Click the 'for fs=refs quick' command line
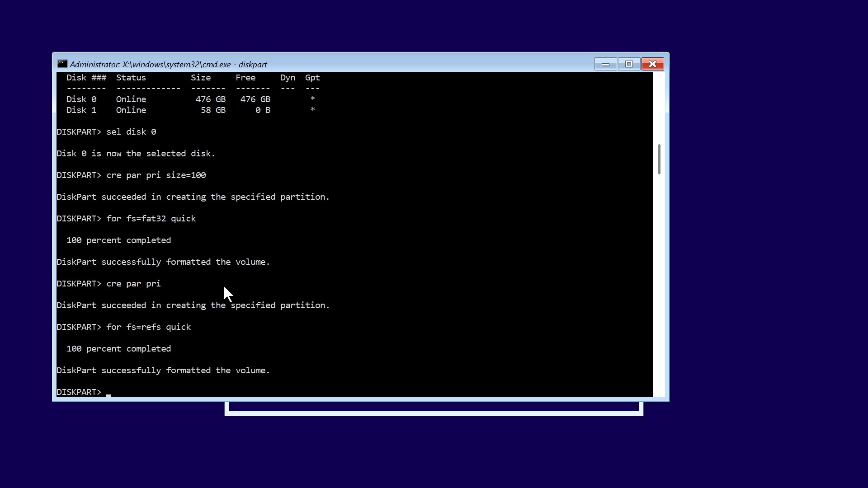The width and height of the screenshot is (868, 488). 148,327
